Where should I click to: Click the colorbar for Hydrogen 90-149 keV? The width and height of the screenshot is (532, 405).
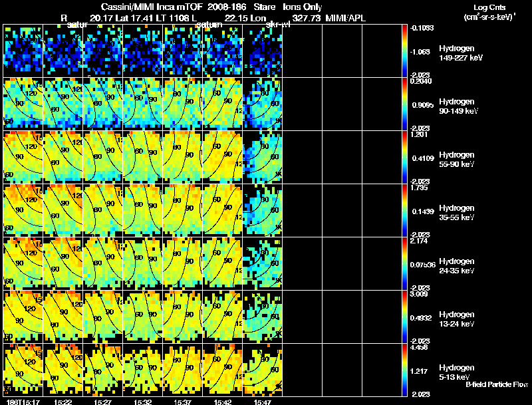[x=404, y=104]
